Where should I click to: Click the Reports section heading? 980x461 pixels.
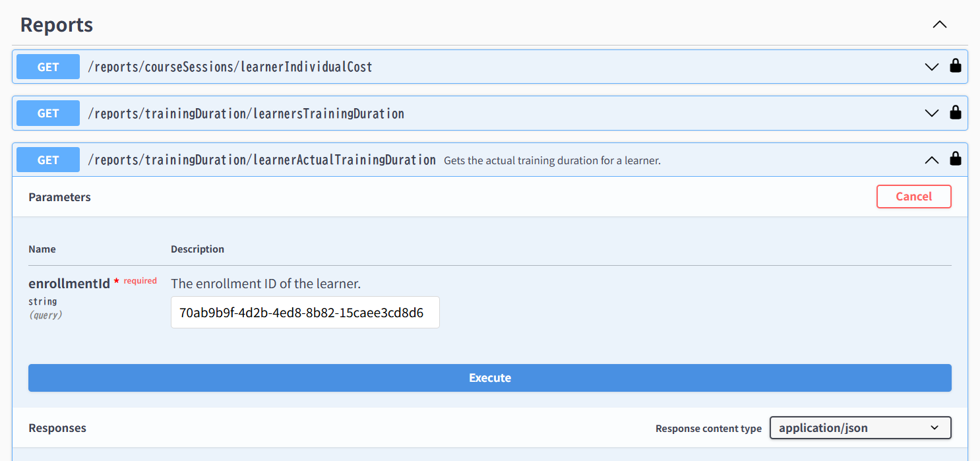click(x=57, y=25)
